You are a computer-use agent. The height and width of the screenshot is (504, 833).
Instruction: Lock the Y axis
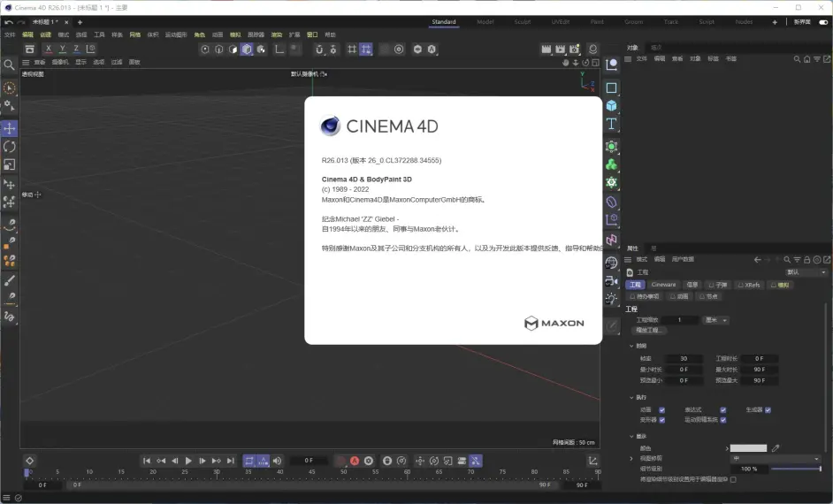(62, 49)
